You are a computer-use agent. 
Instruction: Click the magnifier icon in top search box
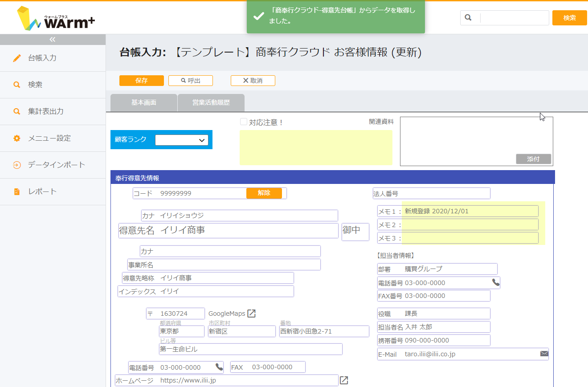coord(468,18)
